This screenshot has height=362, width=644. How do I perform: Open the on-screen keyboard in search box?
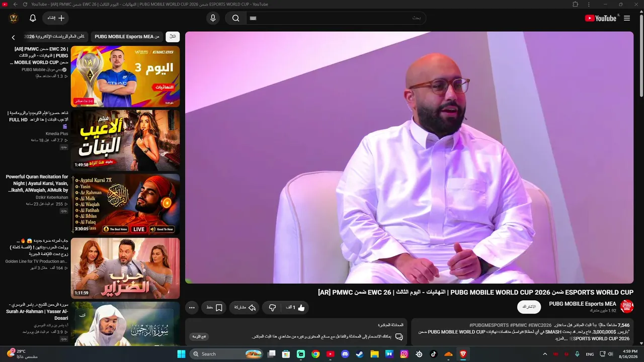tap(253, 18)
